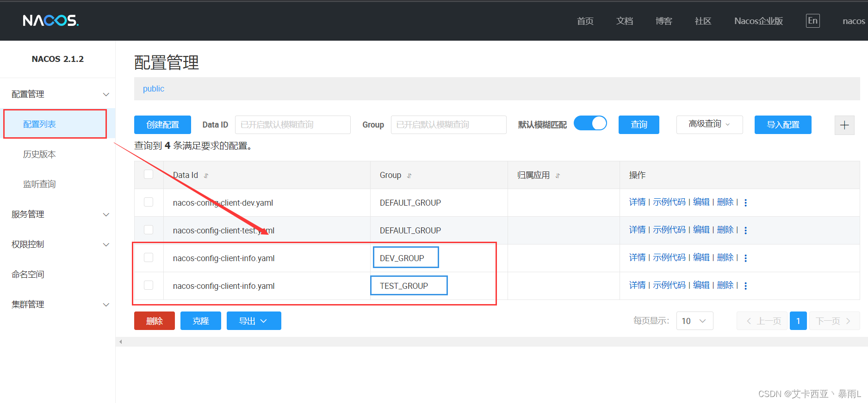Sort by 归属应用 column icon
This screenshot has width=868, height=403.
(558, 176)
